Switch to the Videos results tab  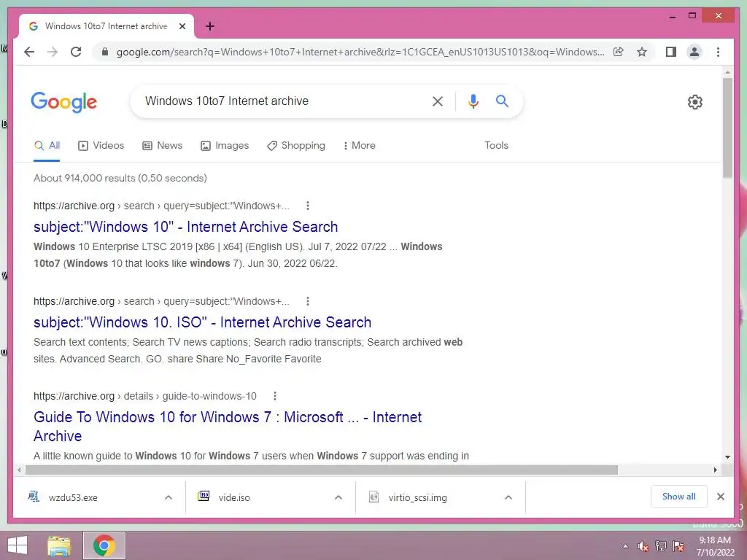point(101,145)
